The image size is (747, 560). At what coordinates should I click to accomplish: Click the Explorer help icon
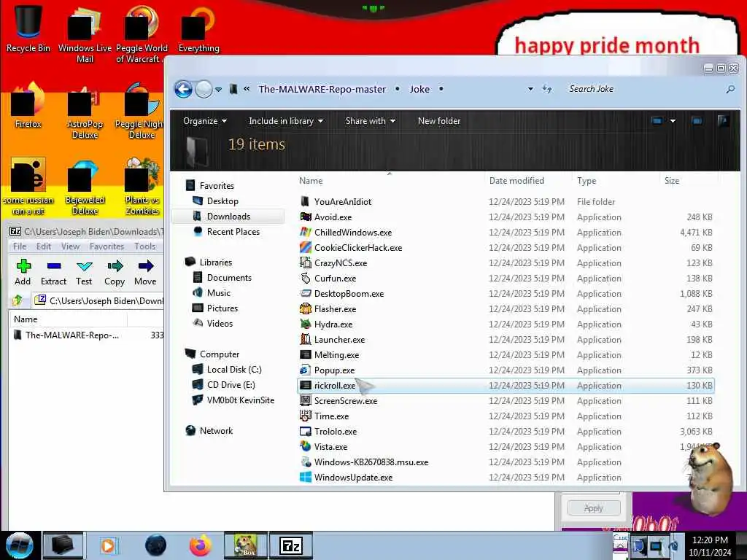click(723, 121)
